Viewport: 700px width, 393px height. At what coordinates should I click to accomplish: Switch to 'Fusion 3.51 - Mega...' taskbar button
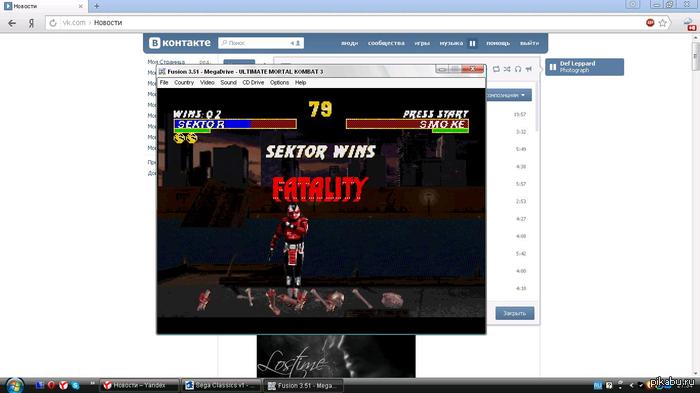pyautogui.click(x=304, y=385)
